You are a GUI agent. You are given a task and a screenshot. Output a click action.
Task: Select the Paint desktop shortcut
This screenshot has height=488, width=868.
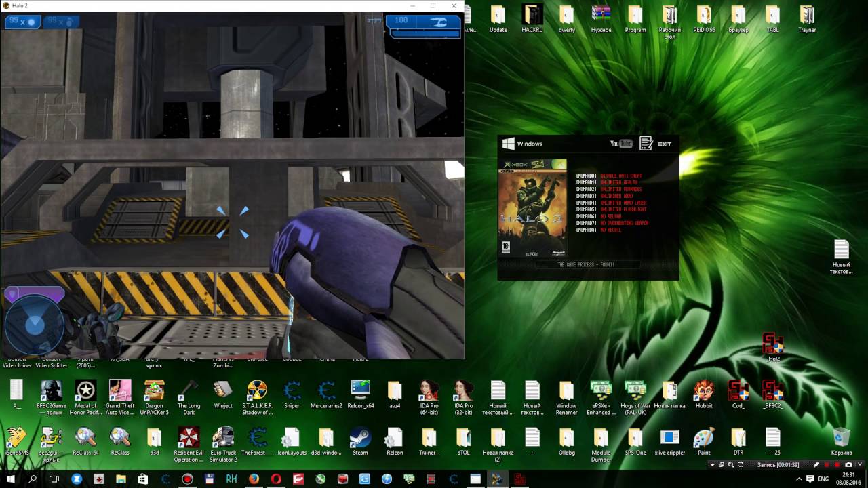click(704, 442)
